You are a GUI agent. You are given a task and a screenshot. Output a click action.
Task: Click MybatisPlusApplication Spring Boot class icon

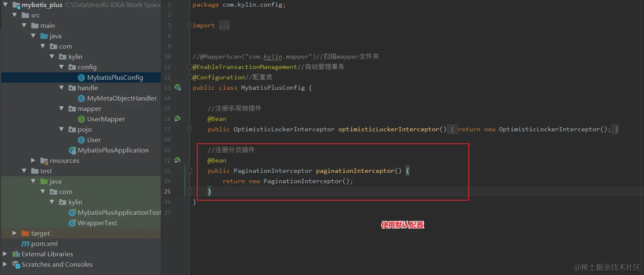72,150
